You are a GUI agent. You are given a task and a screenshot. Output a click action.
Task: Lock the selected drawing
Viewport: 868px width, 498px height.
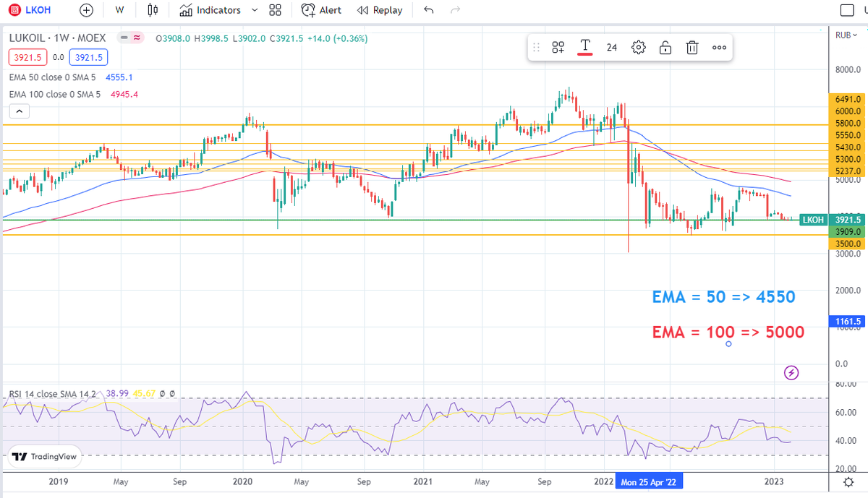[x=665, y=47]
